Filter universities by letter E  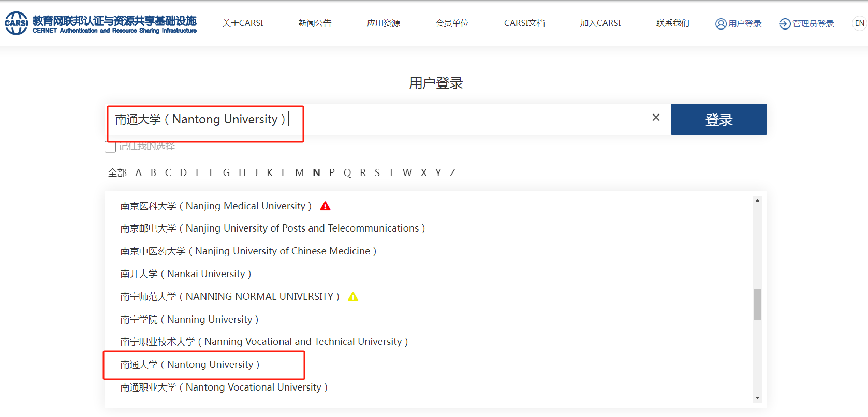198,173
